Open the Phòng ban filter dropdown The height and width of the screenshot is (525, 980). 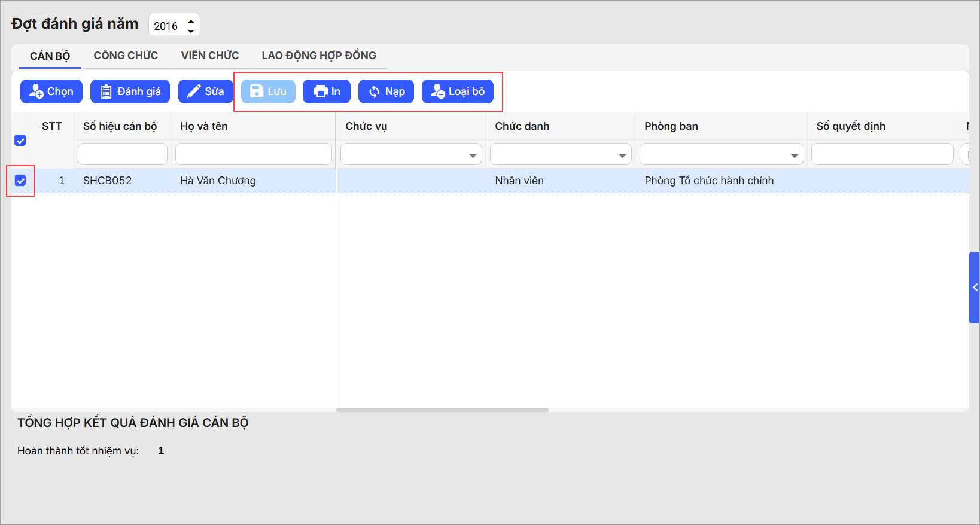tap(794, 155)
